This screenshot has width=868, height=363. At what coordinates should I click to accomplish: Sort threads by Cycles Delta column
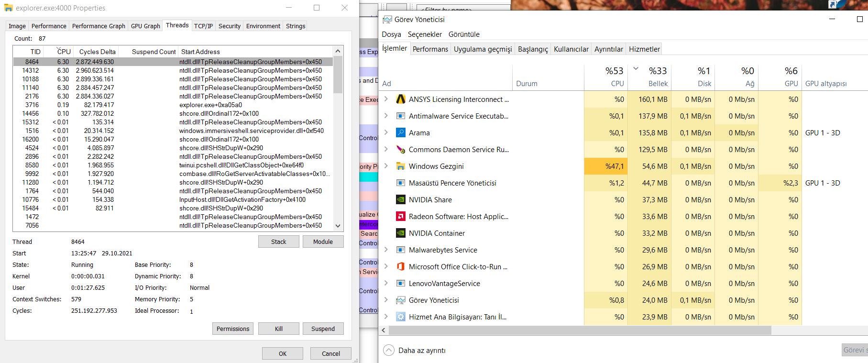96,52
